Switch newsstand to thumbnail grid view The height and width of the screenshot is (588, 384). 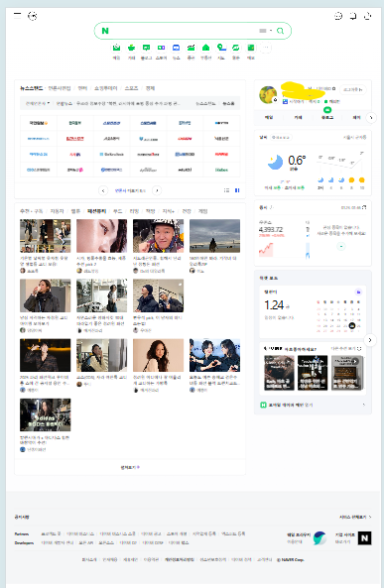(x=237, y=190)
